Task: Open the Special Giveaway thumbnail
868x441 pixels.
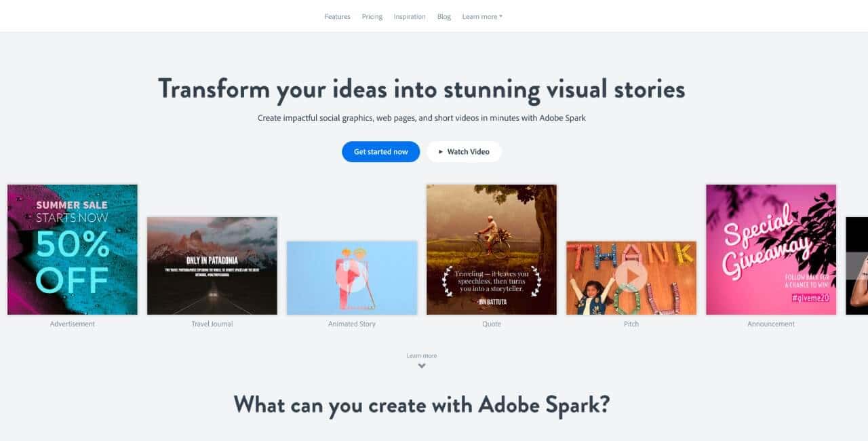Action: click(x=771, y=250)
